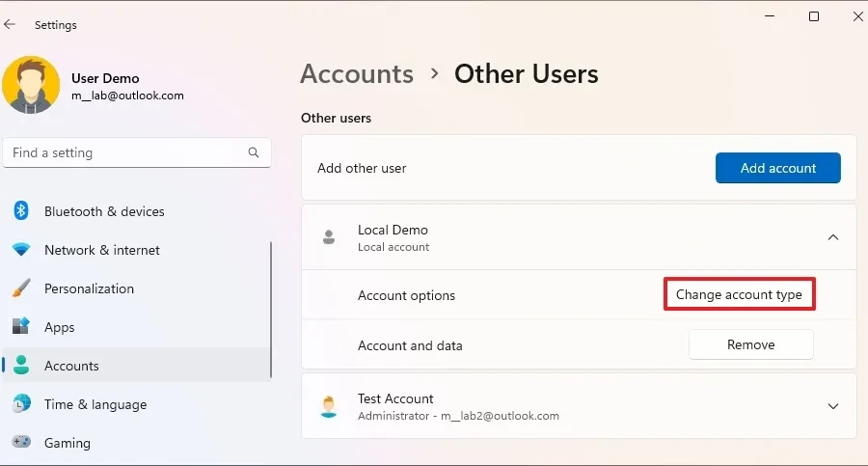Focus the Find a setting search box

[x=137, y=152]
